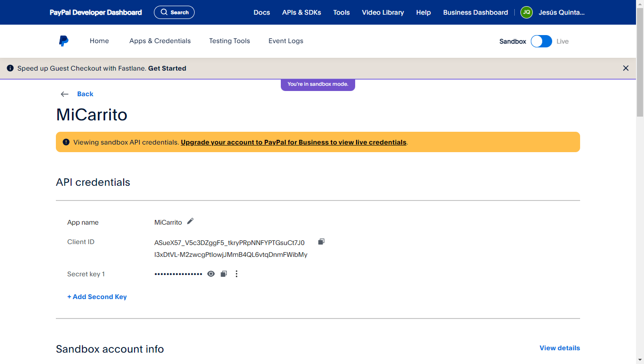Open View details for sandbox account
Screen dimensions: 644x364
tap(560, 348)
